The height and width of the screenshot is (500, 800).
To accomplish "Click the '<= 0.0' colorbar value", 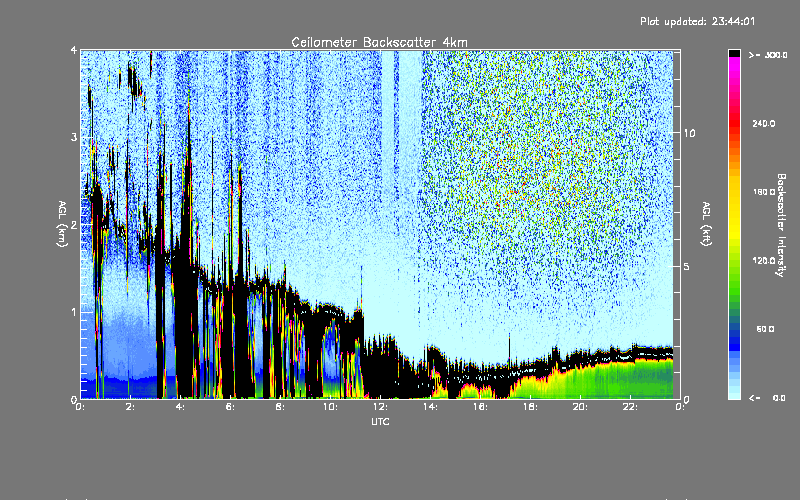I will pos(767,398).
